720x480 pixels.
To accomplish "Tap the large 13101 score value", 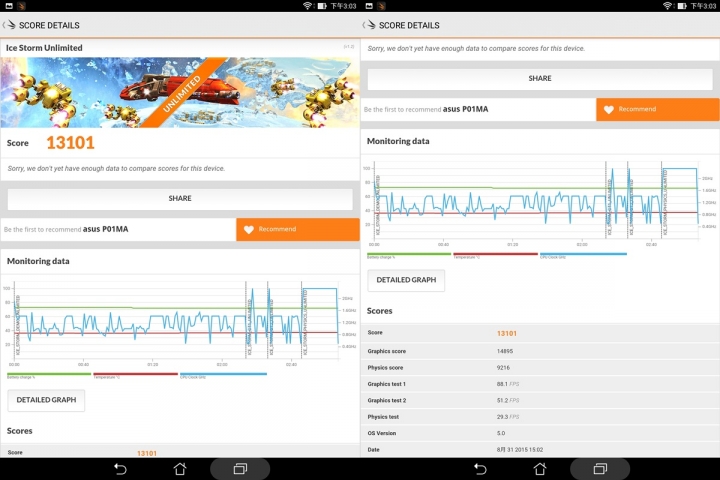I will [70, 143].
